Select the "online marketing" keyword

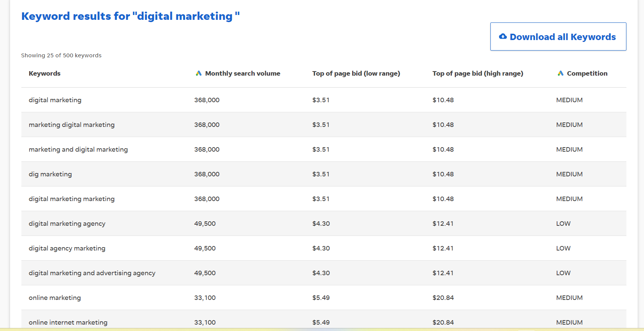[x=55, y=298]
